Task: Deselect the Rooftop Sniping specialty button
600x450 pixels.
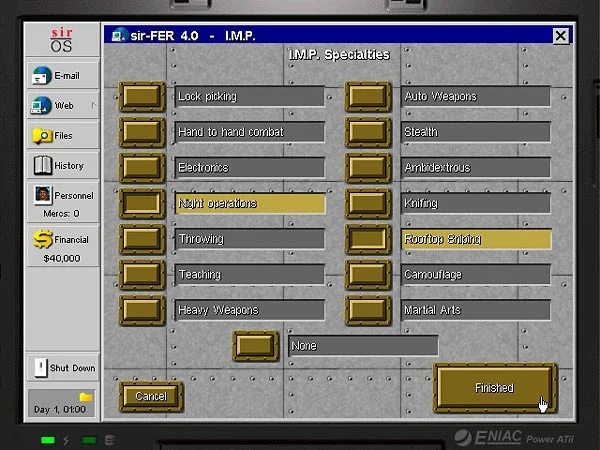Action: pos(368,239)
